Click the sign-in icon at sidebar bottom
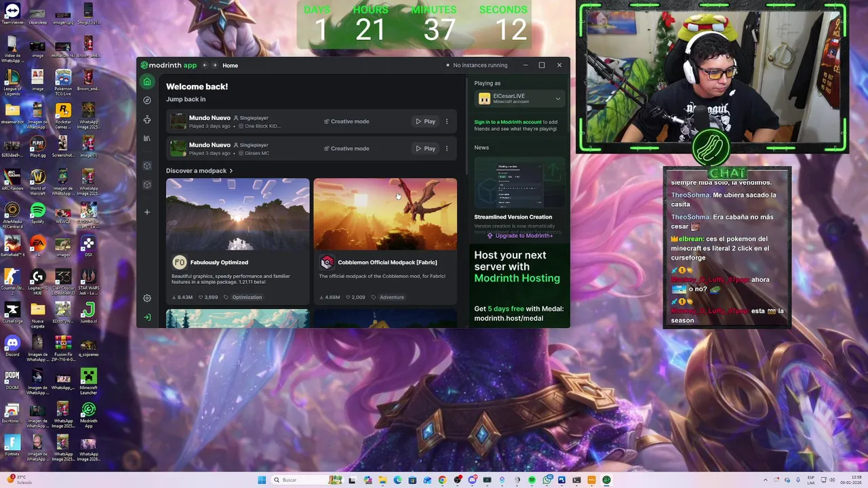868x488 pixels. click(x=147, y=317)
